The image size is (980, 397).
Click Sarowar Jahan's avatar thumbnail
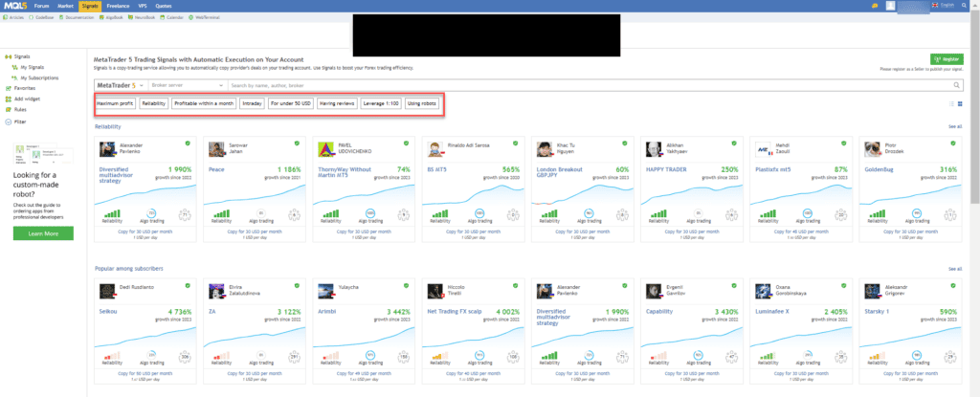click(216, 149)
